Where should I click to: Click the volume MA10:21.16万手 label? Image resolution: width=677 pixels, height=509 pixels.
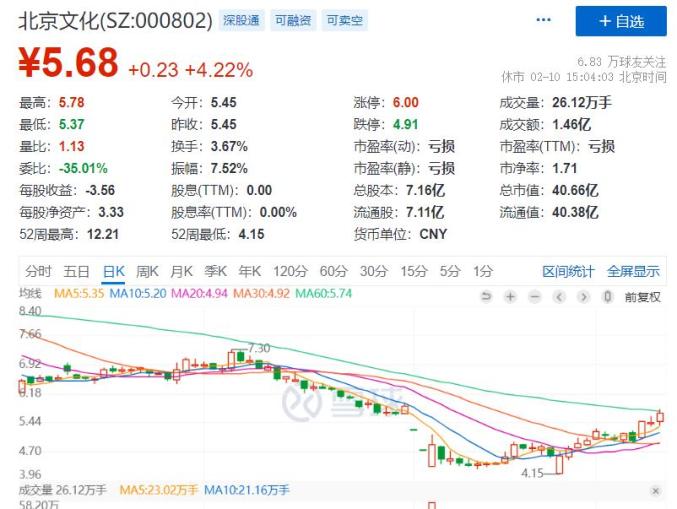coord(247,490)
